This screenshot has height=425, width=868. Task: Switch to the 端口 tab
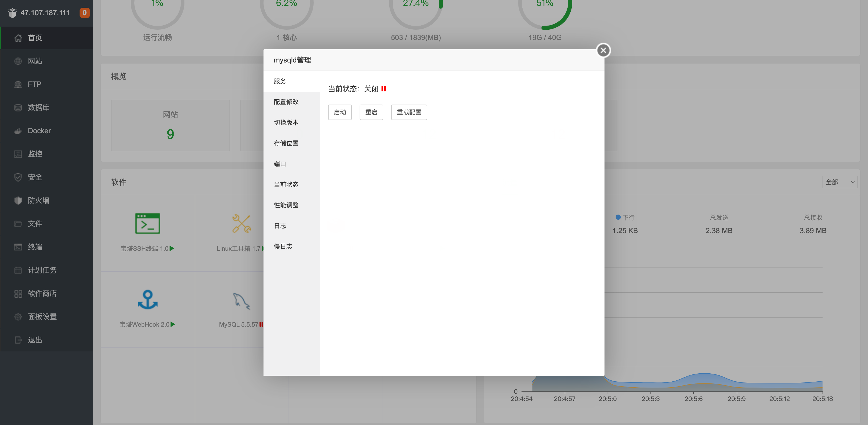click(291, 164)
